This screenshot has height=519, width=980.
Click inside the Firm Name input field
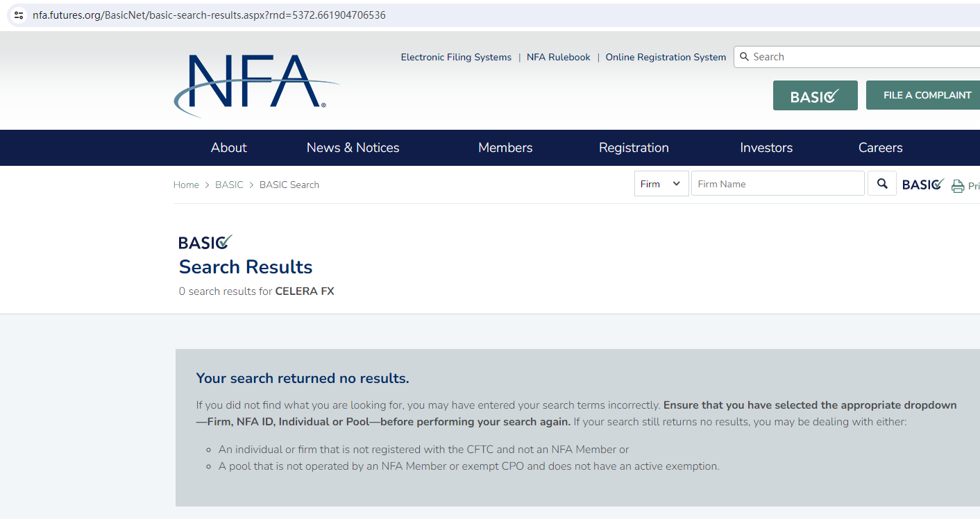(x=778, y=184)
